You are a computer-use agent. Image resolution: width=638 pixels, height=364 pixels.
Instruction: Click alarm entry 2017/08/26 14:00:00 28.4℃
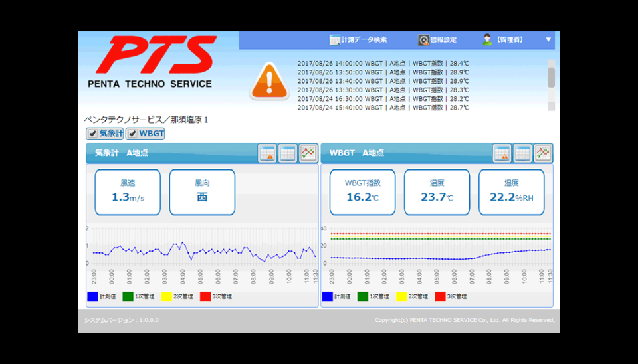coord(383,64)
